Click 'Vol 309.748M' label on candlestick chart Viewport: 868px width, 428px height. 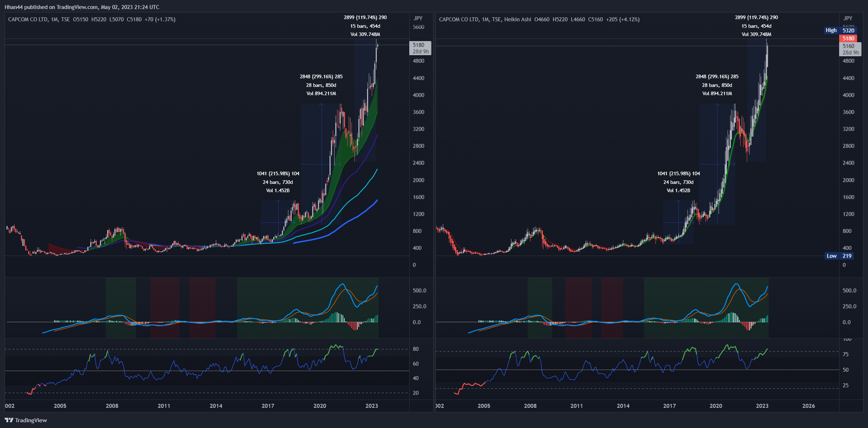365,34
